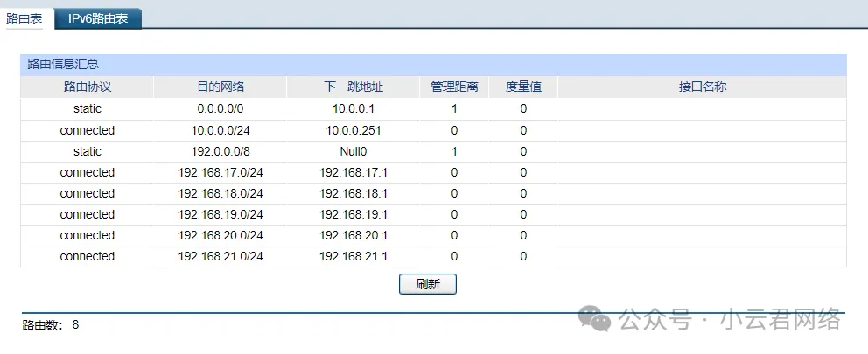
Task: Click the 接口名称 column header
Action: [702, 87]
